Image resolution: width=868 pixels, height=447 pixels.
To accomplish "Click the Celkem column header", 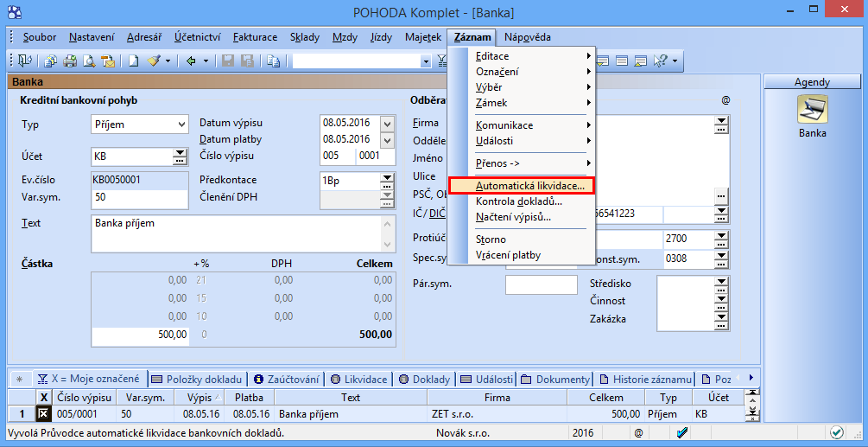I will coord(606,398).
